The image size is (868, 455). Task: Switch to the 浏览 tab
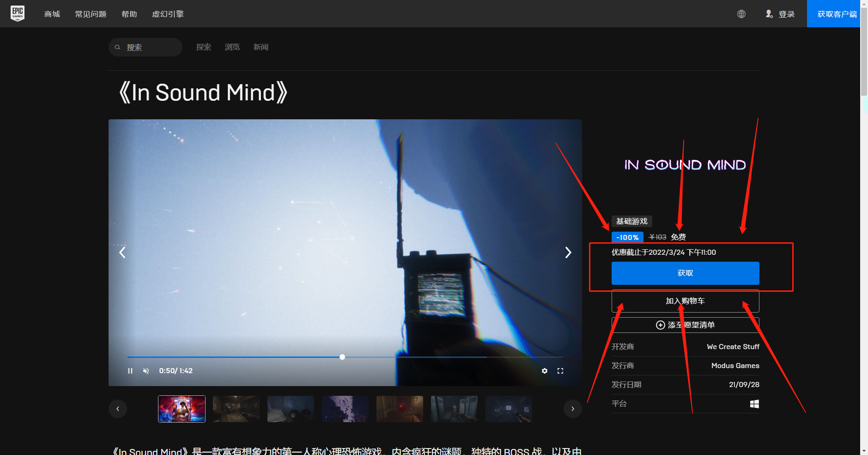point(232,47)
